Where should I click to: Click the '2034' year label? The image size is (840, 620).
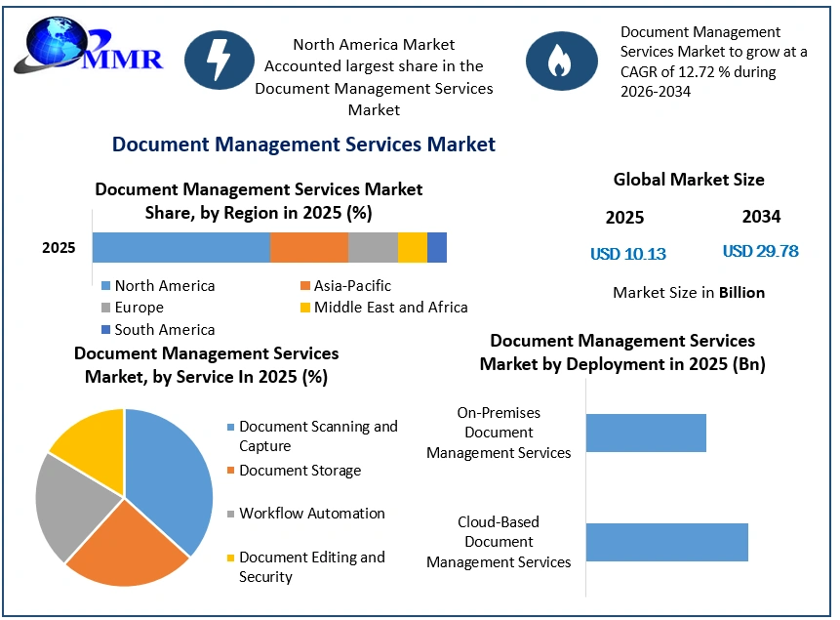761,217
